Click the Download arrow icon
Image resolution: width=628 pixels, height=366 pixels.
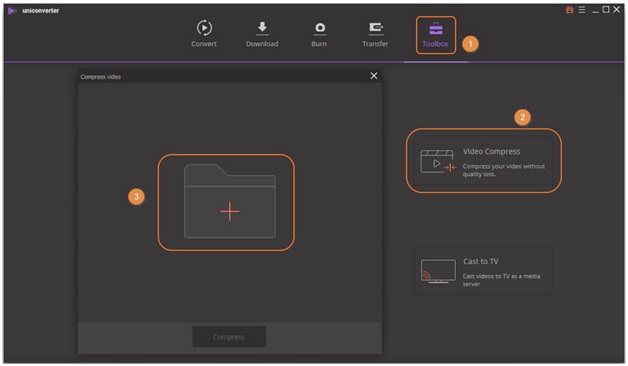coord(262,28)
